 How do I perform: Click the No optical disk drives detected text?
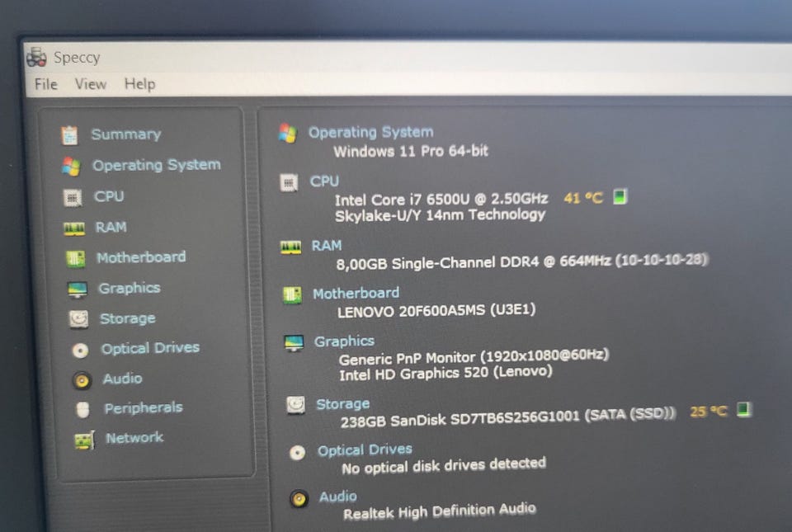point(444,466)
